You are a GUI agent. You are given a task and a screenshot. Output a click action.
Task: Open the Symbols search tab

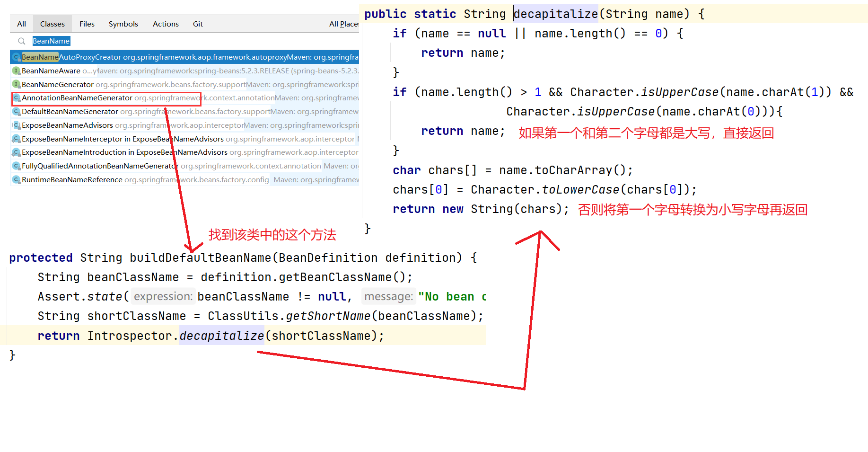click(123, 24)
